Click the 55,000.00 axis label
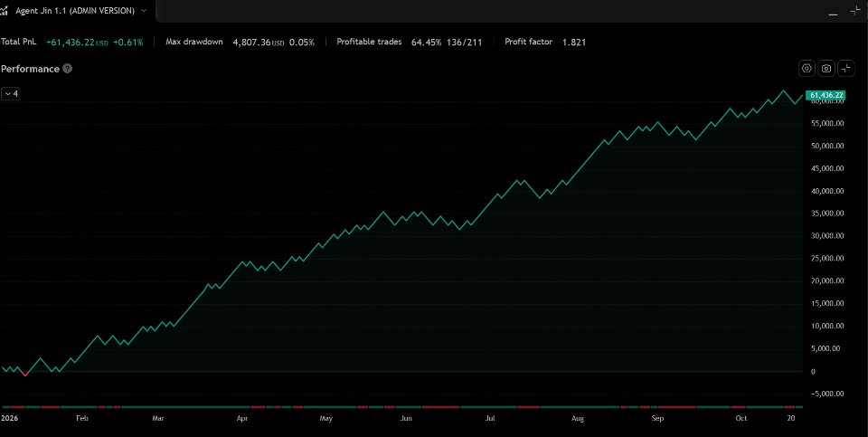Viewport: 868px width, 437px height. 827,124
